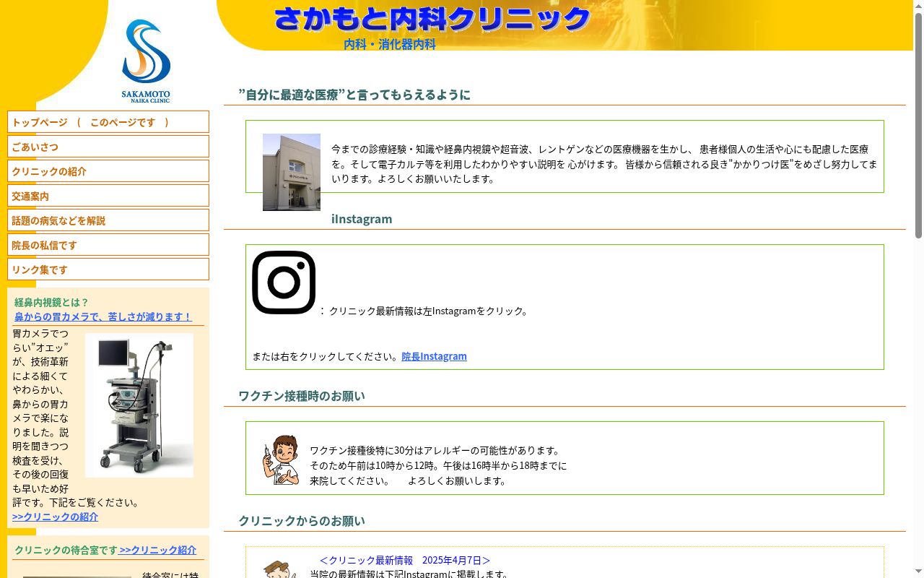The width and height of the screenshot is (924, 578).
Task: Click ”自分に最適な医療”と言ってもらえるように heading
Action: tap(354, 95)
